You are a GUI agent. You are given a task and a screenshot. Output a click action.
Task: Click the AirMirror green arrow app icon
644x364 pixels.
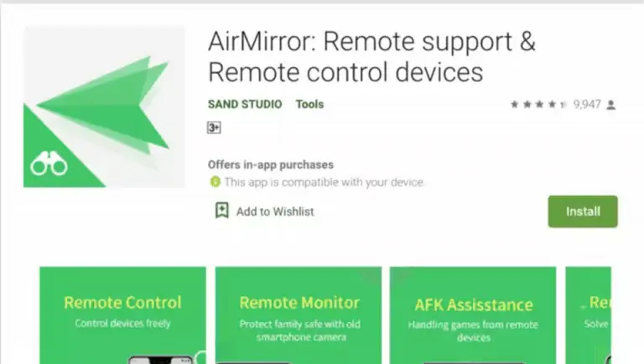104,107
